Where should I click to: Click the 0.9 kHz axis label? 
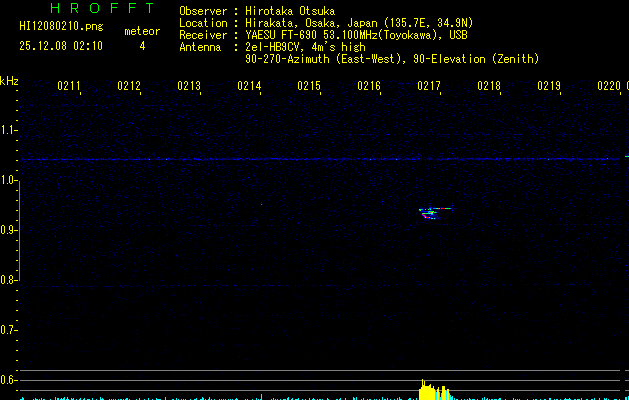8,230
